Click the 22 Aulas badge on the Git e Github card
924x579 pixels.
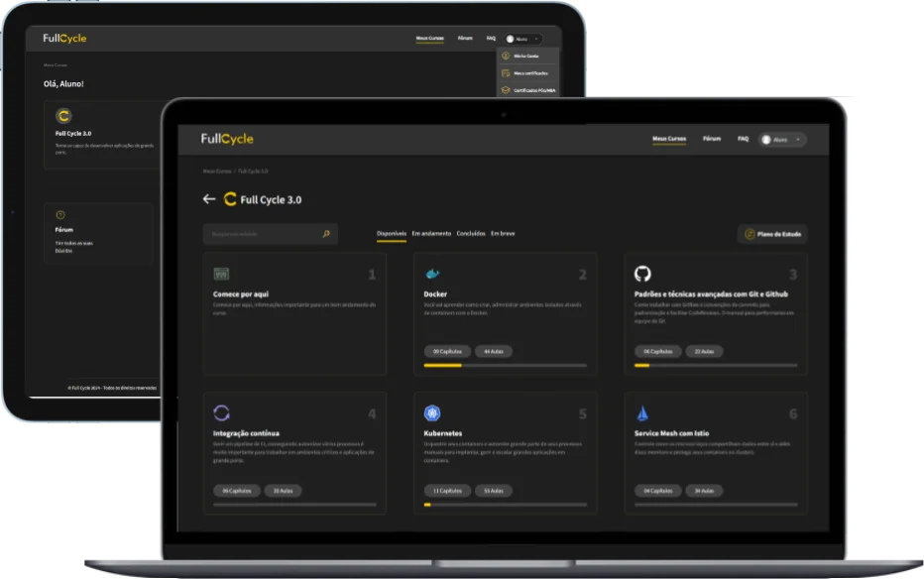tap(704, 352)
